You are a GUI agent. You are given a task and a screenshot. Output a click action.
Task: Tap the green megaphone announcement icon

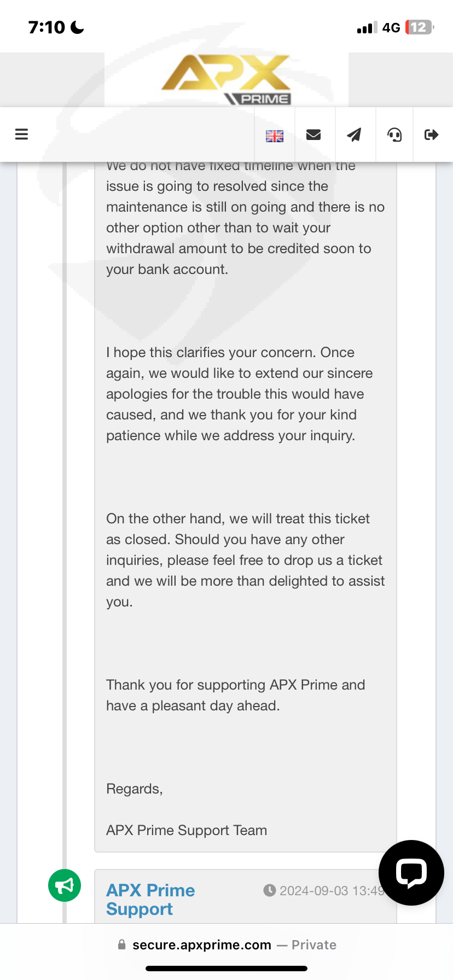[x=65, y=885]
